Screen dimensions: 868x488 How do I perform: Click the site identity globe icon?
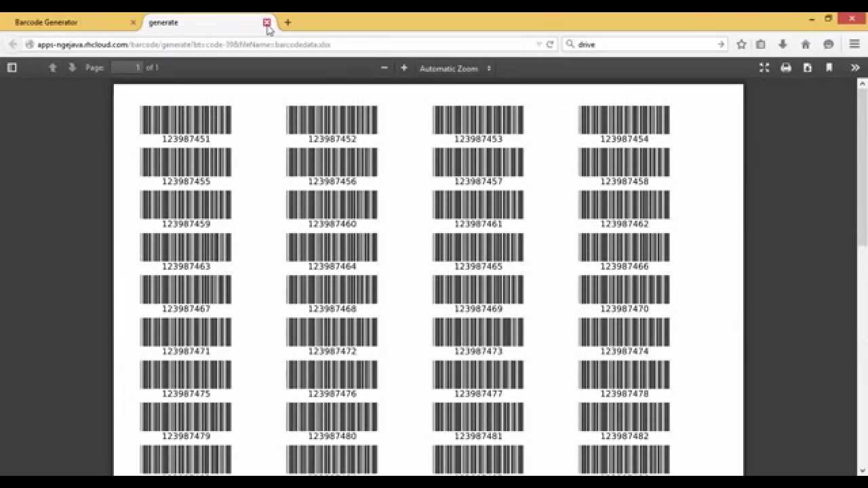click(30, 44)
